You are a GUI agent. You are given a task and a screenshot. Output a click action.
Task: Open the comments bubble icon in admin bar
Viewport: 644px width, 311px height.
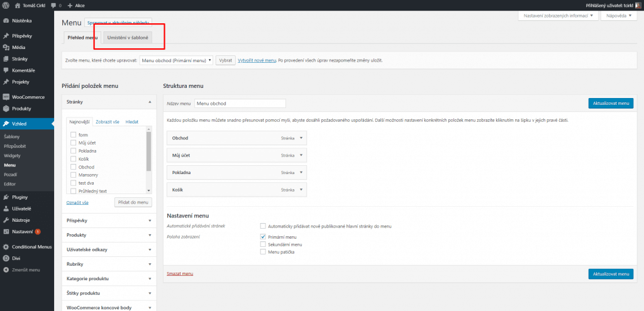53,6
